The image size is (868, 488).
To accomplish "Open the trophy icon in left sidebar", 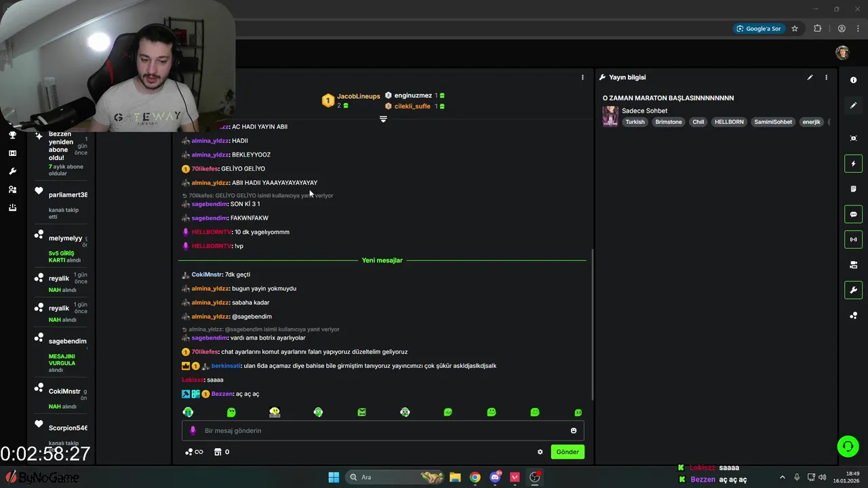I will [12, 135].
